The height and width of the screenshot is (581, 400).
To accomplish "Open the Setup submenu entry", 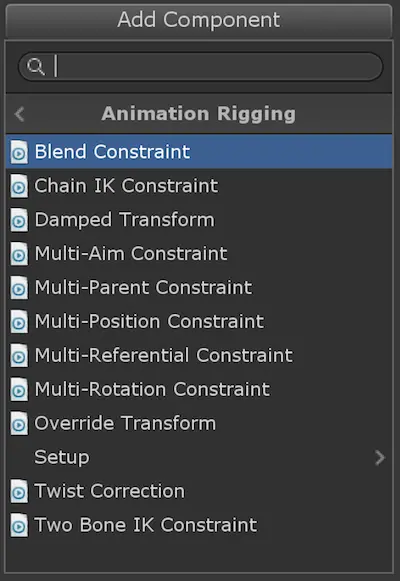I will (199, 457).
